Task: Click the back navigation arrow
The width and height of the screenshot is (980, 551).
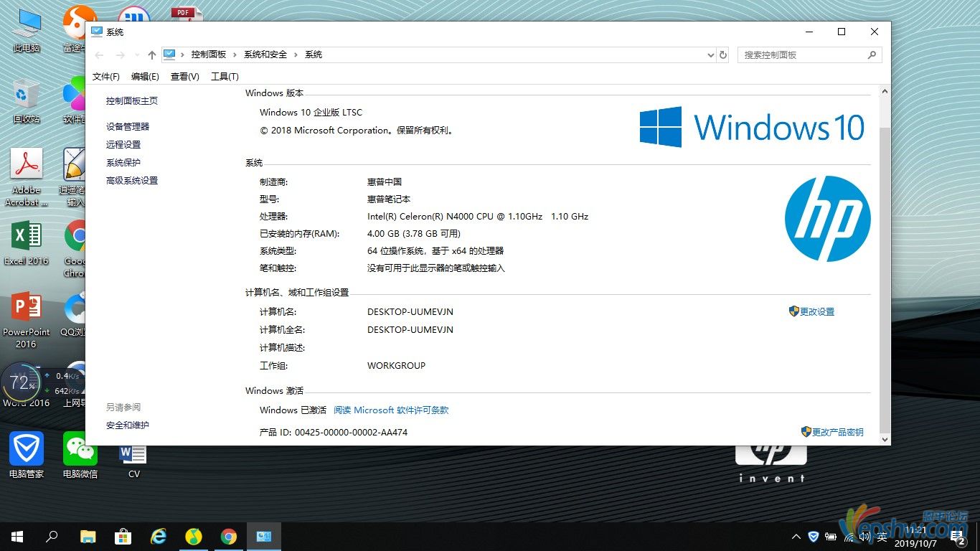Action: 100,55
